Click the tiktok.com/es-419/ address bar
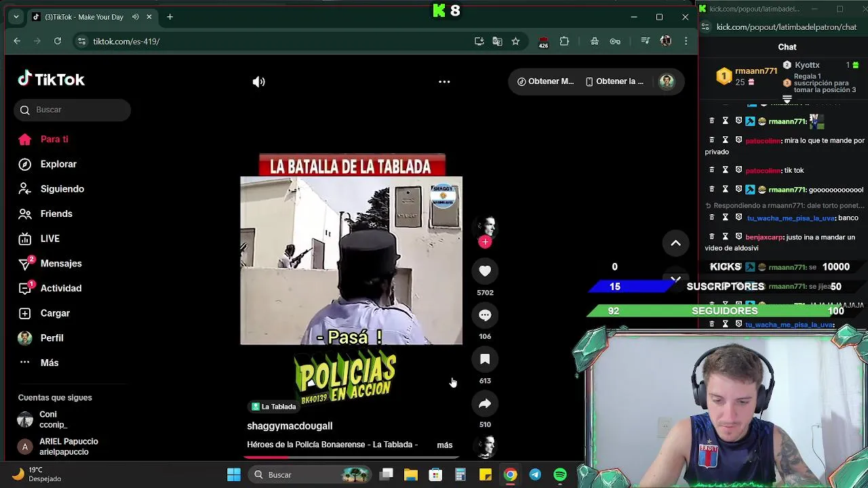Image resolution: width=868 pixels, height=488 pixels. (x=271, y=41)
